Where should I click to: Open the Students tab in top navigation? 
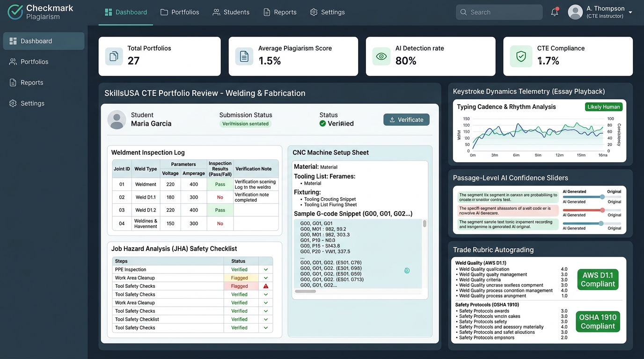231,12
